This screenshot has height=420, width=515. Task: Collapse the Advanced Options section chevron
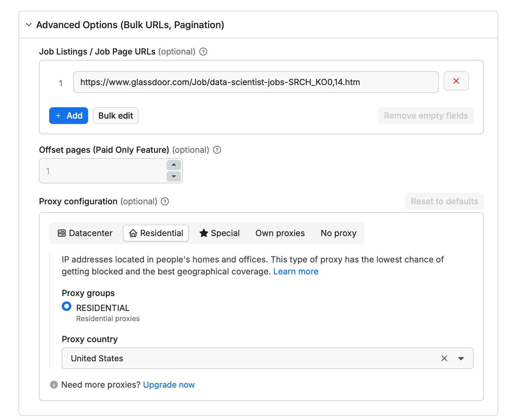point(29,25)
